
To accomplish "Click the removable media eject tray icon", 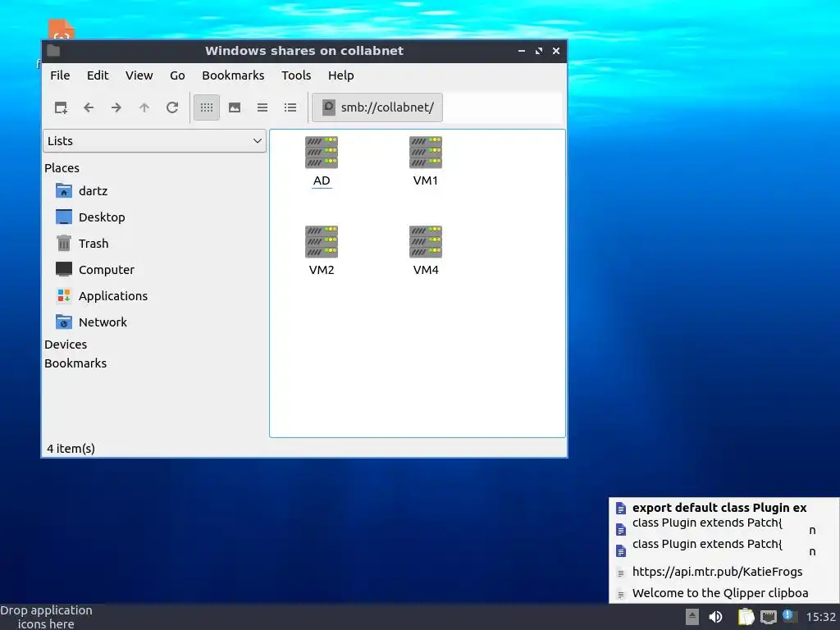I will point(692,617).
